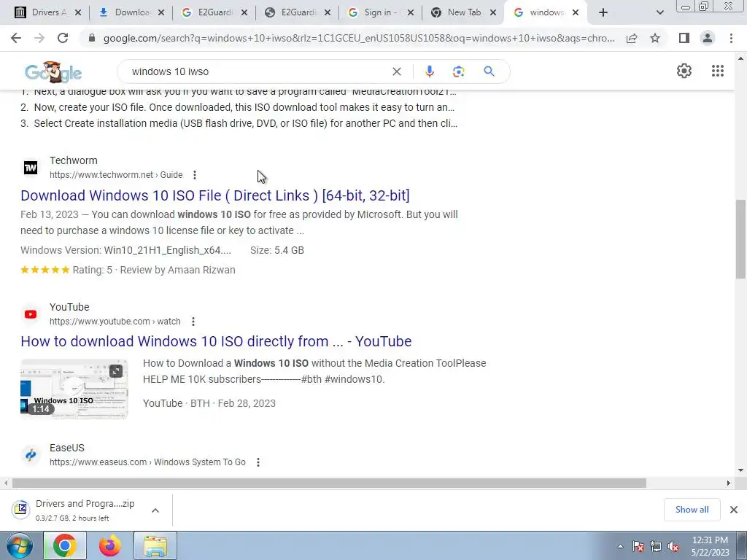
Task: Click the Techworm site favicon
Action: pyautogui.click(x=31, y=168)
